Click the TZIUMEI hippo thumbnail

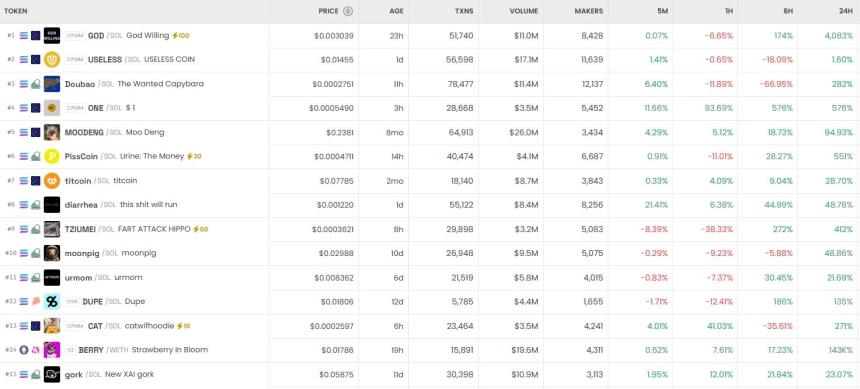click(52, 229)
